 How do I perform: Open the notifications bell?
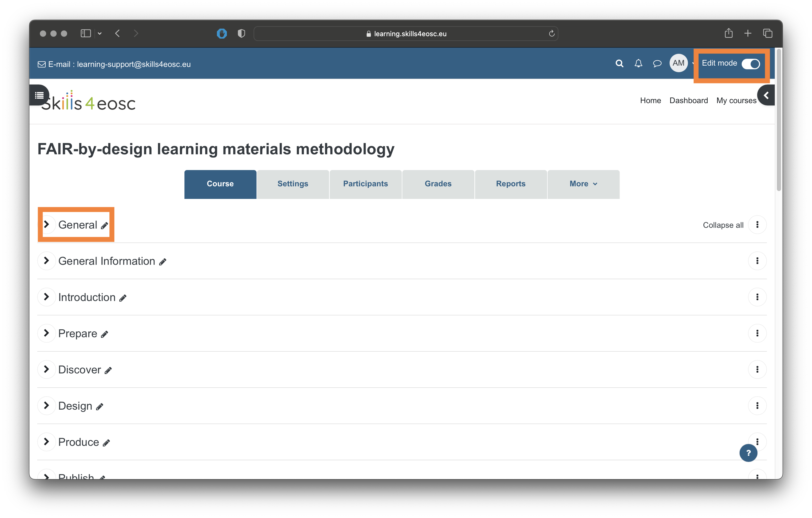[x=638, y=64]
